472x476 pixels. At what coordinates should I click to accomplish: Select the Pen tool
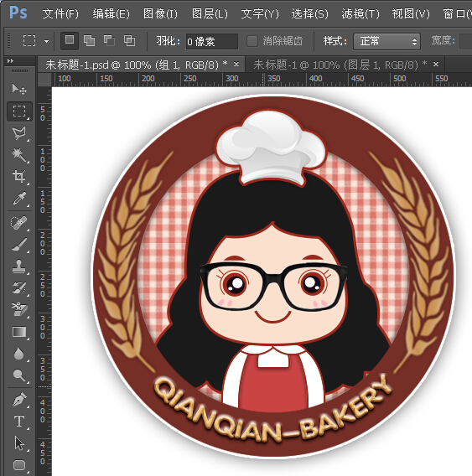click(x=19, y=400)
